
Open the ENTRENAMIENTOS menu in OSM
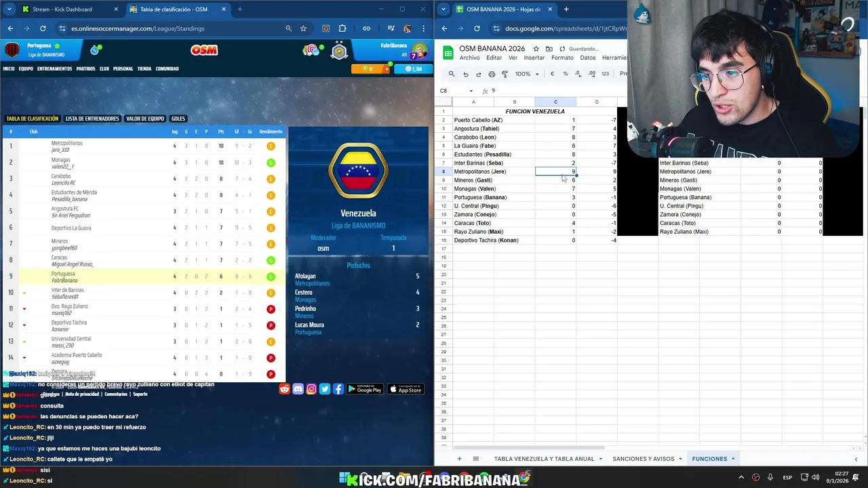click(55, 68)
